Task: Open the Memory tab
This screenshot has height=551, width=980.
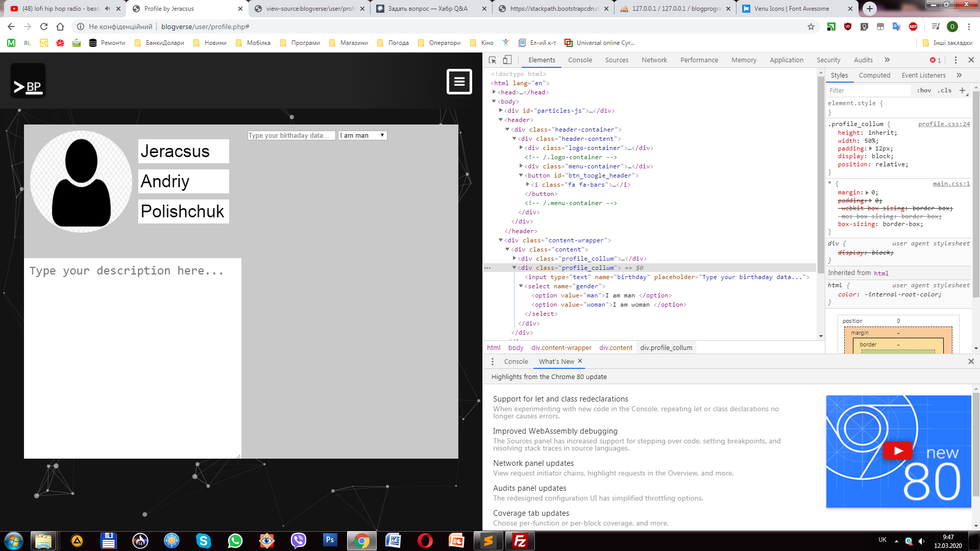Action: pyautogui.click(x=744, y=60)
